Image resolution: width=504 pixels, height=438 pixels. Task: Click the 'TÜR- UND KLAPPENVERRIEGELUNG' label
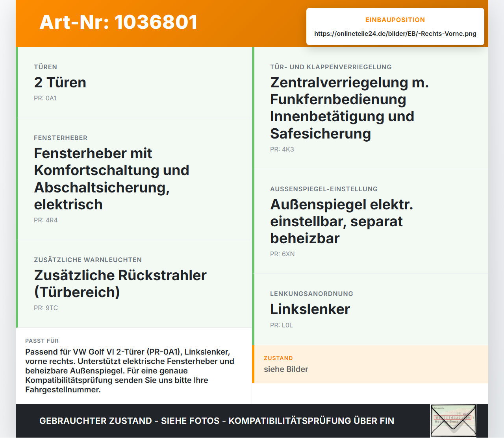pos(331,67)
